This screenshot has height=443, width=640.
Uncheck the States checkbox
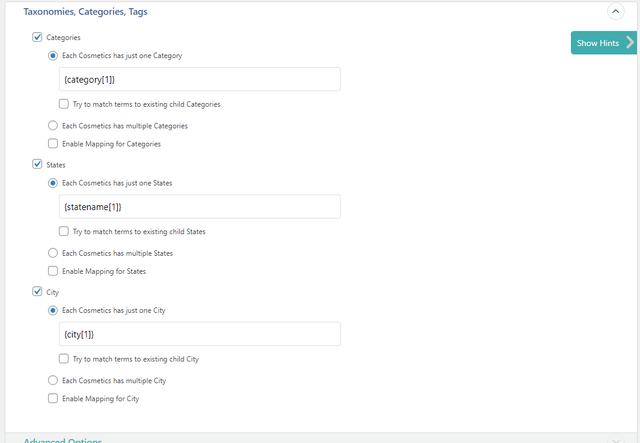(x=37, y=164)
